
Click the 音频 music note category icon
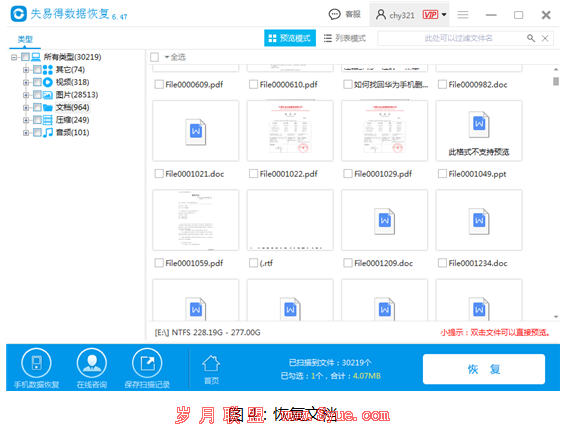click(48, 133)
